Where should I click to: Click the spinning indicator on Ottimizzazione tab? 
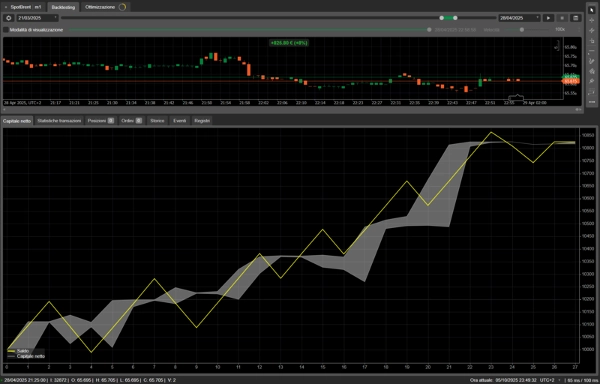[122, 7]
